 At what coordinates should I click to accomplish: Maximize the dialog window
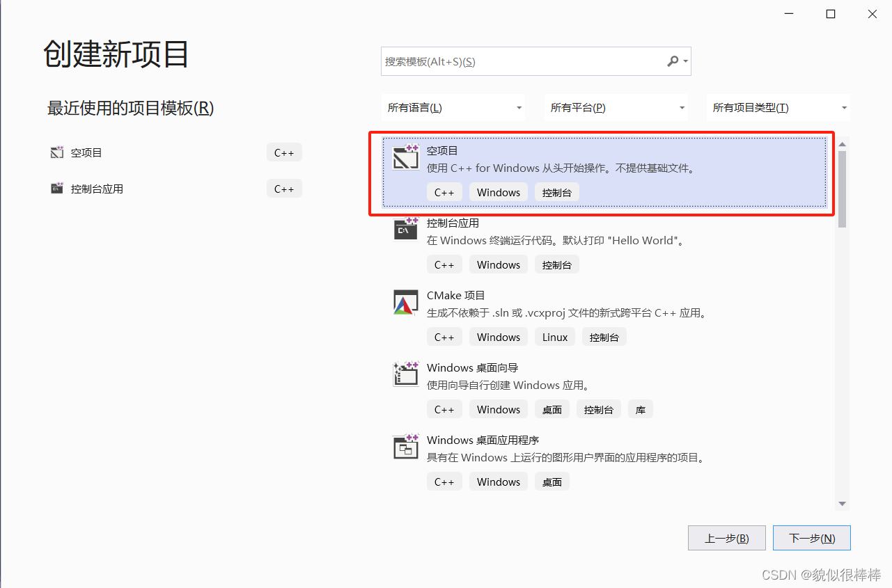pyautogui.click(x=831, y=14)
